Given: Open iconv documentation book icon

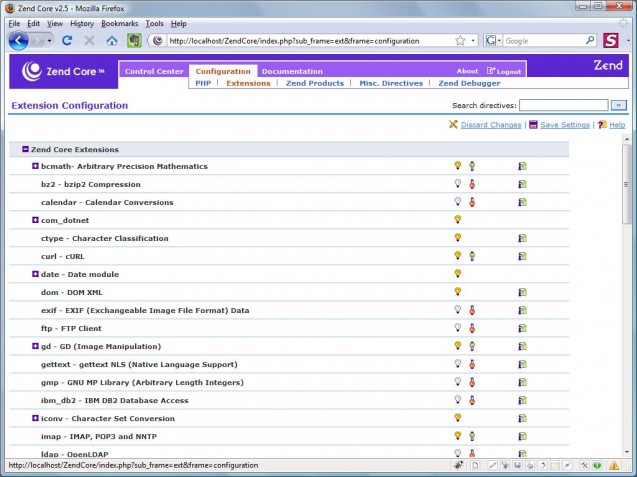Looking at the screenshot, I should tap(522, 418).
